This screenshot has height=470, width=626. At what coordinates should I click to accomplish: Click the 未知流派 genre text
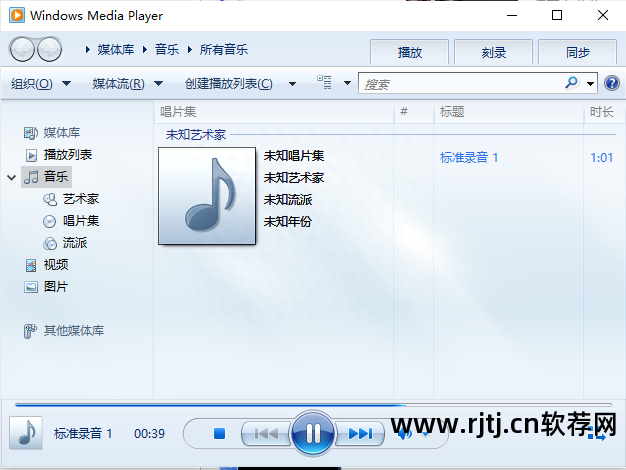tap(287, 199)
